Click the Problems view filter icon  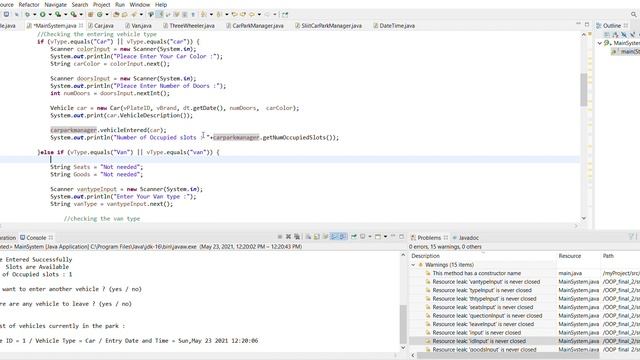coord(631,237)
